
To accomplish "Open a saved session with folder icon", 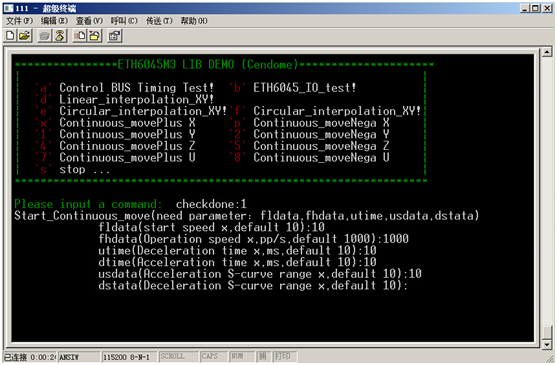I will 25,36.
